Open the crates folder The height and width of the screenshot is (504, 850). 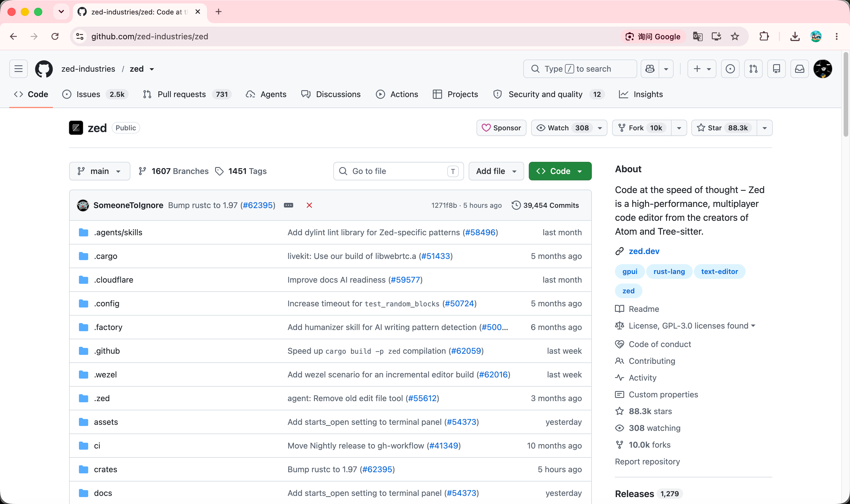[106, 469]
